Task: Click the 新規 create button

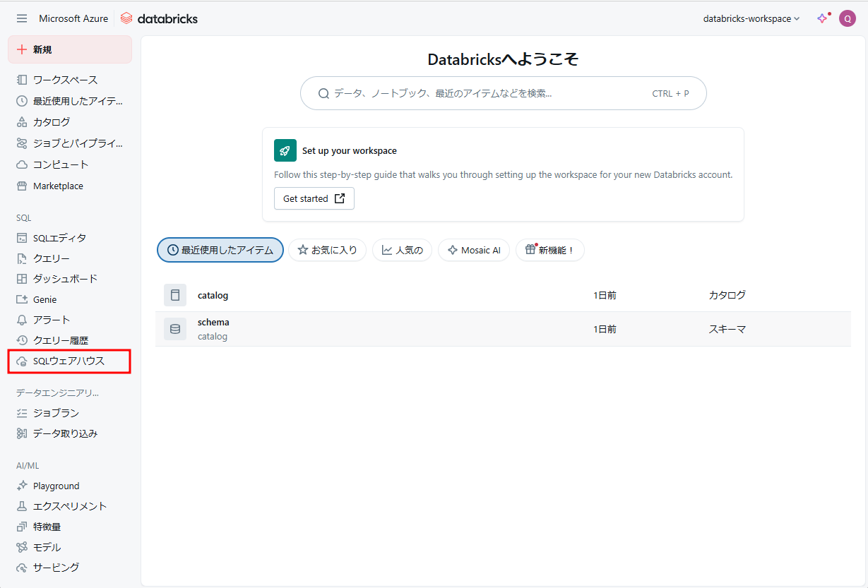Action: pos(70,49)
